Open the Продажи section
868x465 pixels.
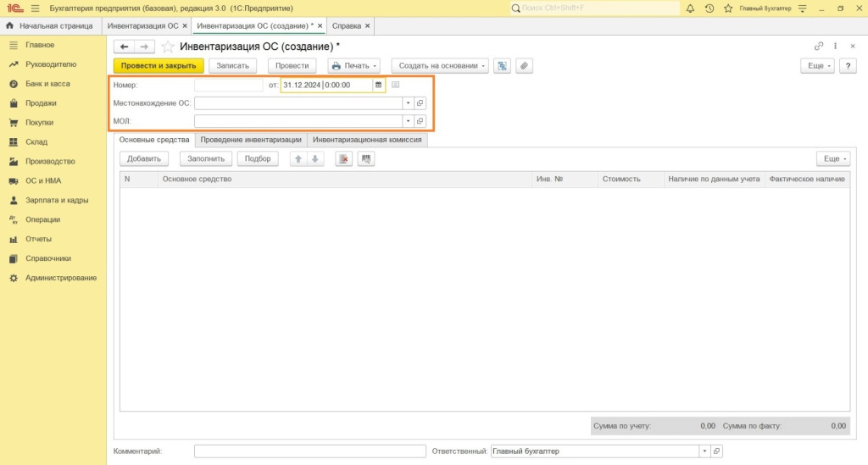53,102
